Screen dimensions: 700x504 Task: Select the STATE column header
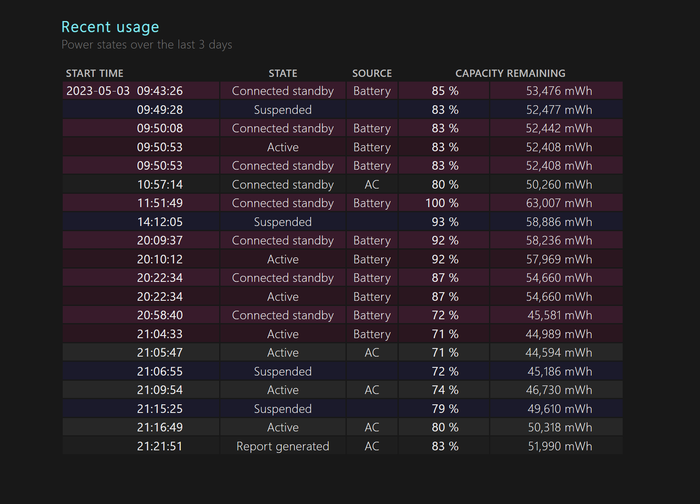pos(283,73)
